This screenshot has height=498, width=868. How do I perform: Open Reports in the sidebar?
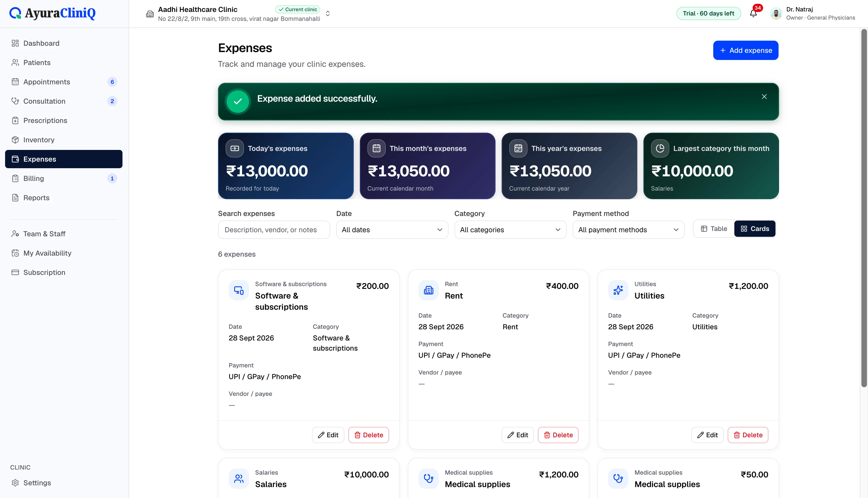(x=64, y=198)
